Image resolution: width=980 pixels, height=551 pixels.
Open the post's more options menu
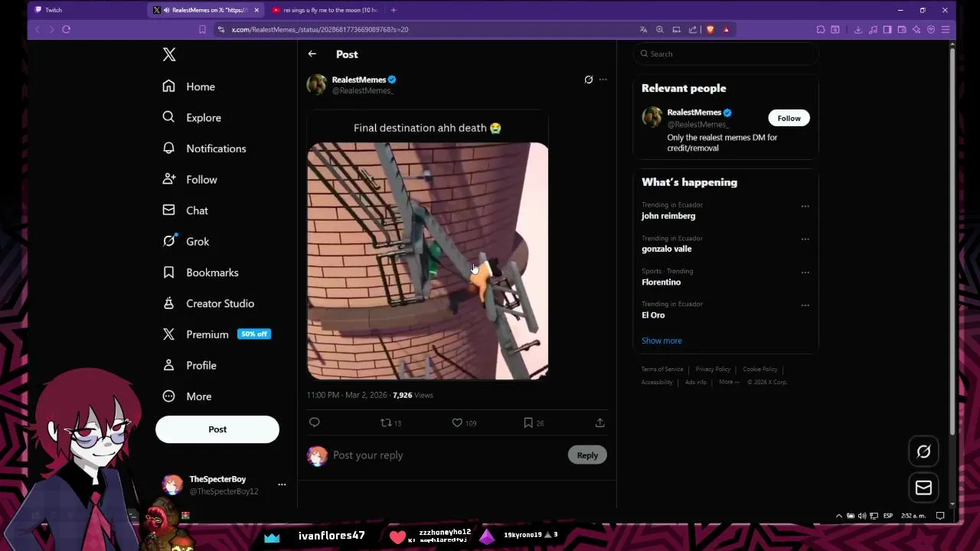[x=603, y=80]
